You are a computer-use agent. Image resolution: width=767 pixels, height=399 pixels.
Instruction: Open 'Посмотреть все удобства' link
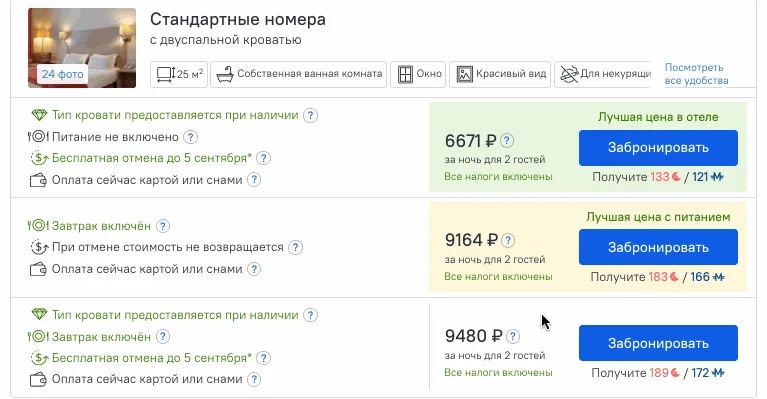click(x=696, y=74)
